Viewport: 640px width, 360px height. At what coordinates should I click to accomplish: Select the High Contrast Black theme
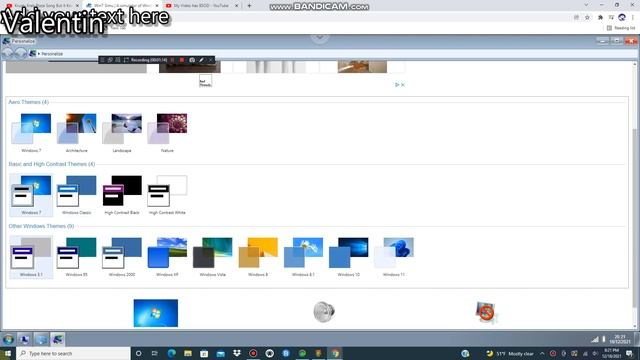tap(122, 195)
